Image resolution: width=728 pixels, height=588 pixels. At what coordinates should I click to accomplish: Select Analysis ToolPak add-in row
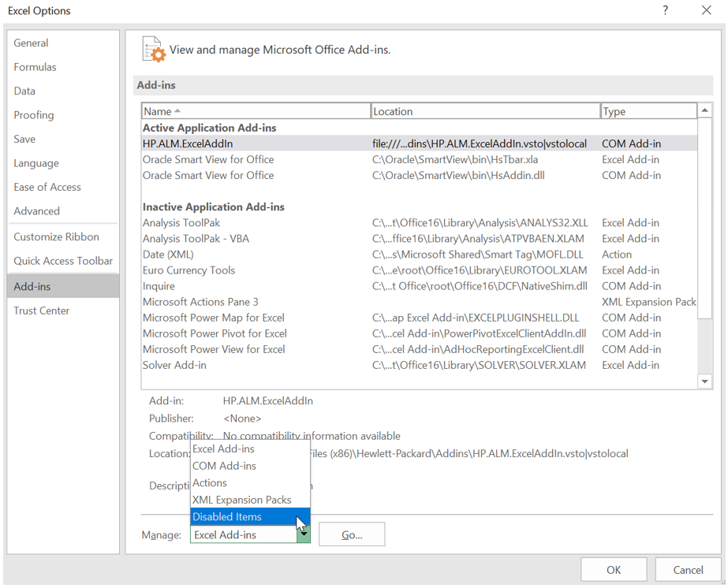tap(180, 223)
